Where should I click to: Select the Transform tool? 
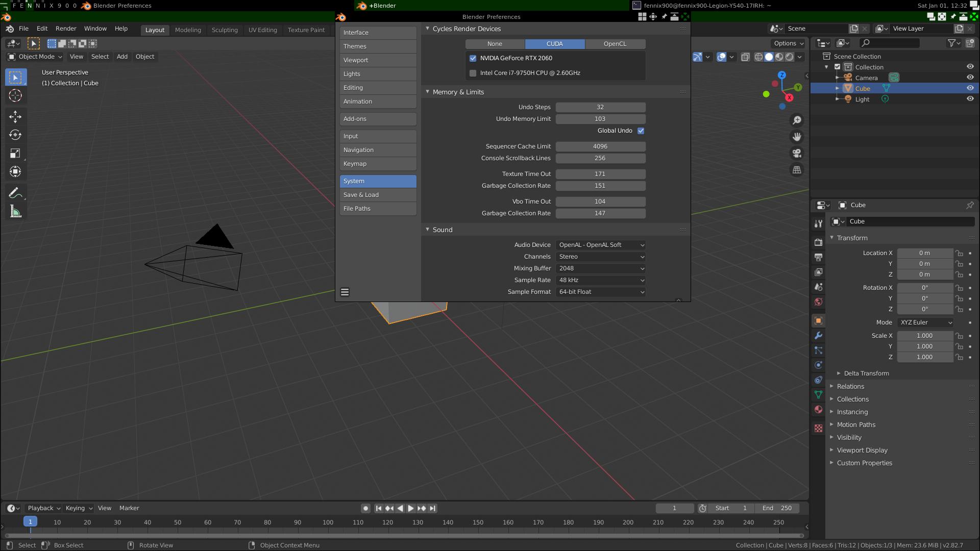pos(15,171)
